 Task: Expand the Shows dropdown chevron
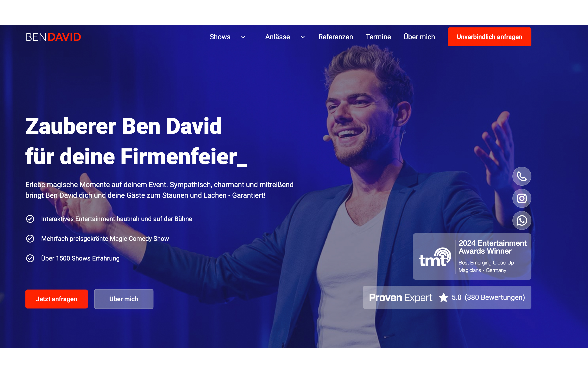(243, 37)
